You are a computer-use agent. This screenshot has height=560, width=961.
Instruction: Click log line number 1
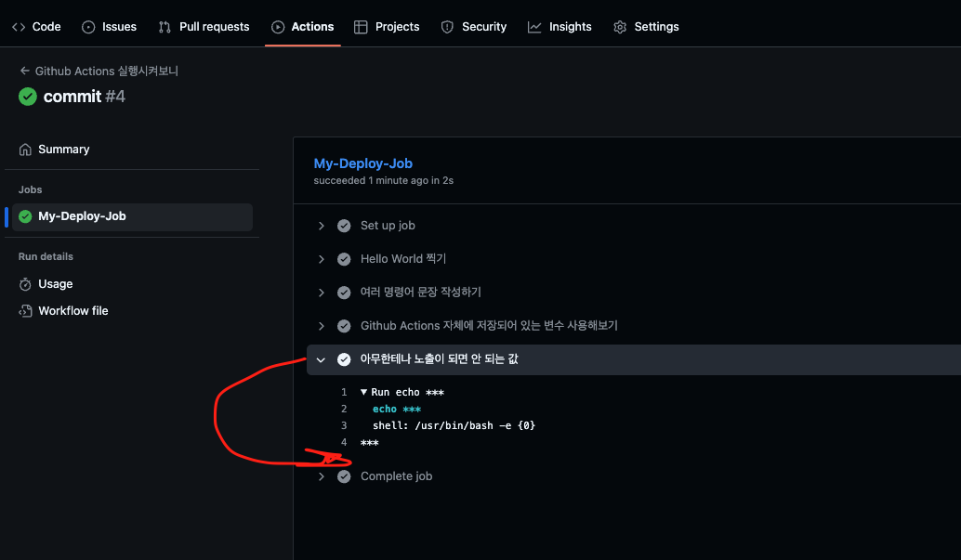tap(344, 392)
